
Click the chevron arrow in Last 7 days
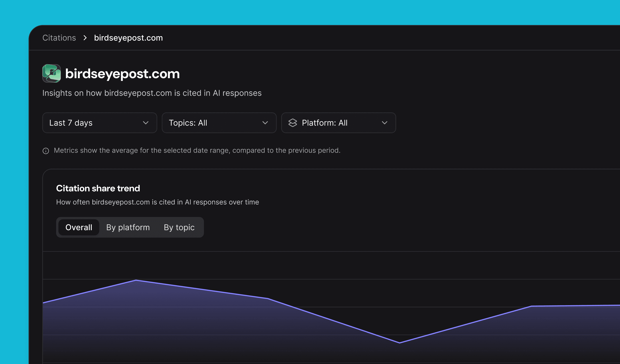(x=146, y=123)
